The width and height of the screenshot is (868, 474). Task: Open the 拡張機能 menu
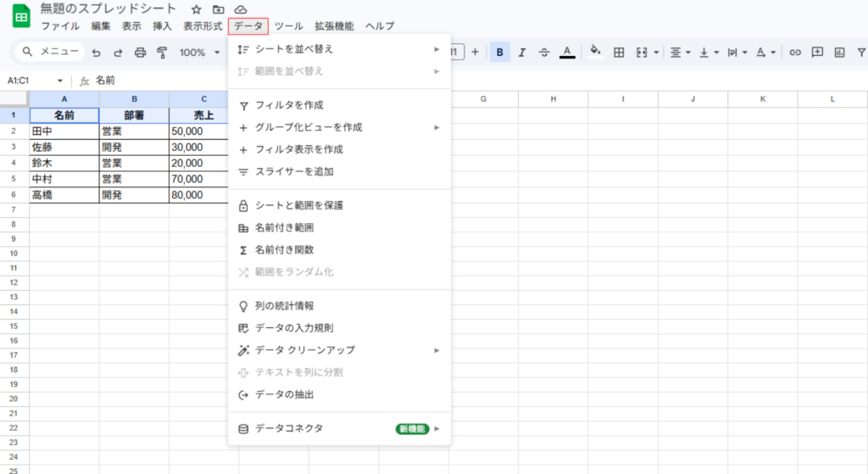[x=334, y=26]
